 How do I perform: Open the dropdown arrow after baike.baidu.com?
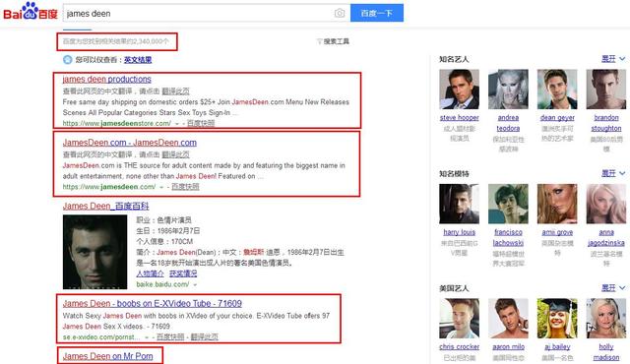coord(195,284)
